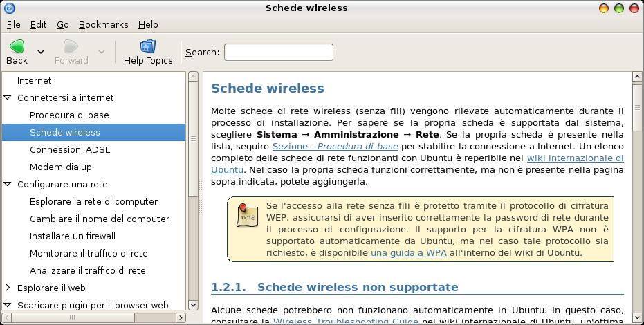Click the Schede wireless page heading

(268, 89)
